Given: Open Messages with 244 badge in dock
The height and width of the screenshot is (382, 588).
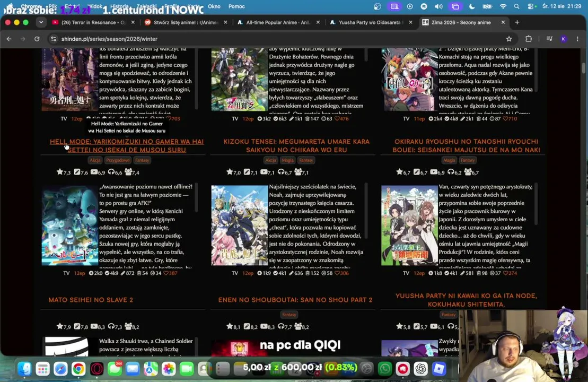Looking at the screenshot, I should [x=115, y=369].
